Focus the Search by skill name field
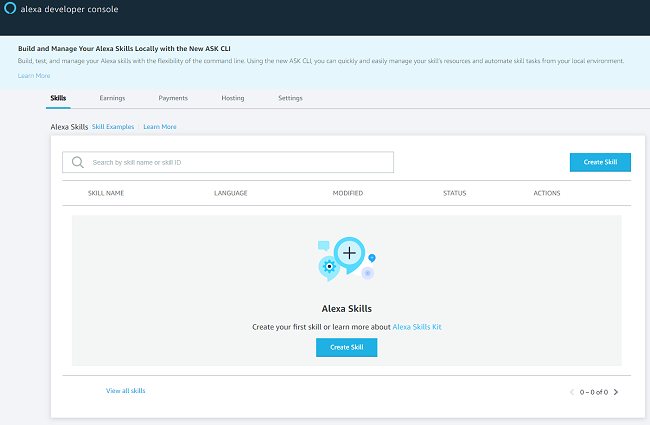Screen dimensions: 650x425 coord(228,162)
